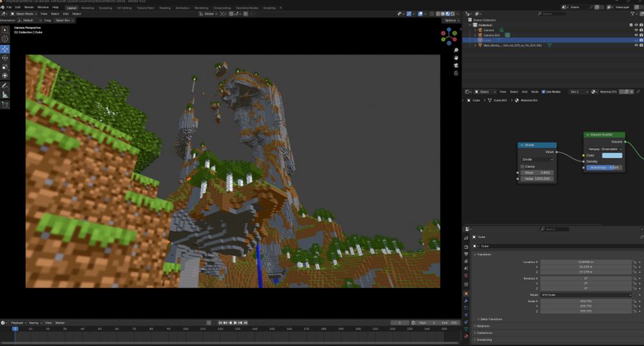Select the Annotate pencil tool
The image size is (644, 346).
(x=5, y=86)
